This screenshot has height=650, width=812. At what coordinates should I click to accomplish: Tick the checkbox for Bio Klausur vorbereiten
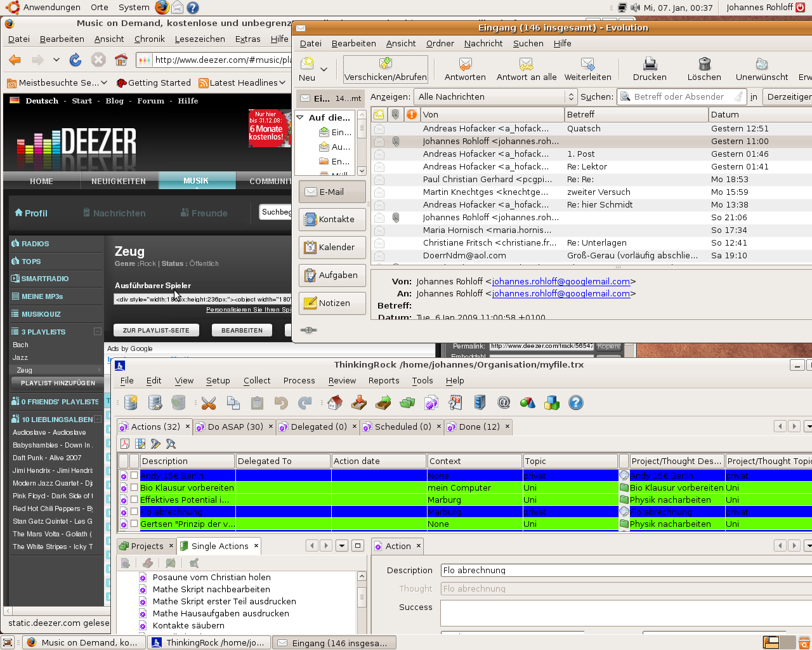point(134,487)
